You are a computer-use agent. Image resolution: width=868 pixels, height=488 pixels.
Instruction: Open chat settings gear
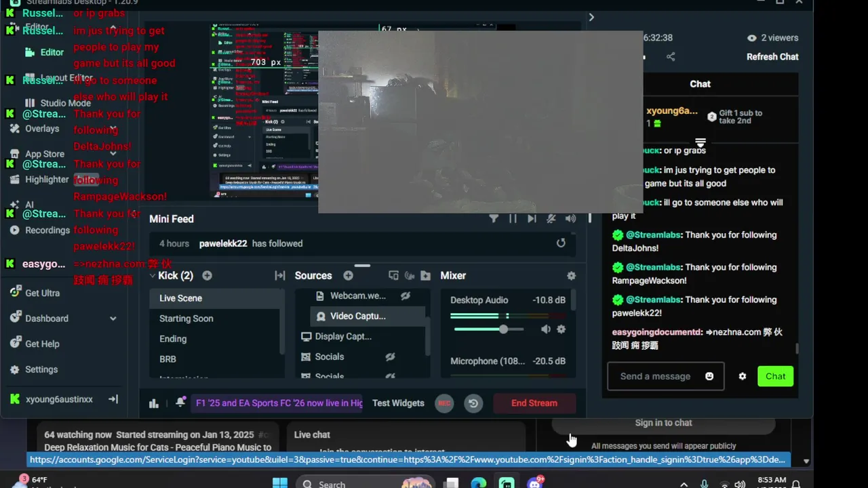pyautogui.click(x=743, y=376)
